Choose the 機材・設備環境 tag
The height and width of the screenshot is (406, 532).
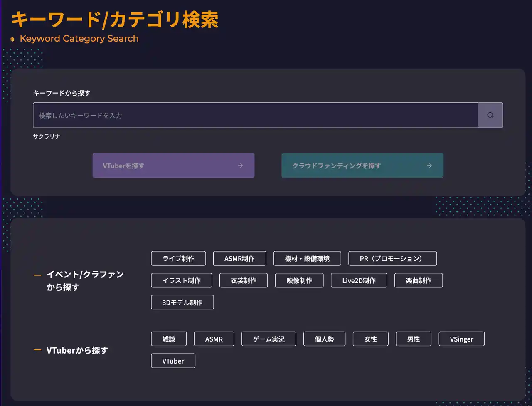307,258
